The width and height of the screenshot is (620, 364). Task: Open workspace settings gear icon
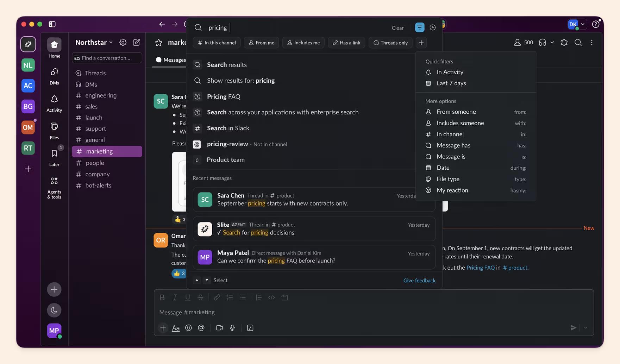click(x=123, y=42)
